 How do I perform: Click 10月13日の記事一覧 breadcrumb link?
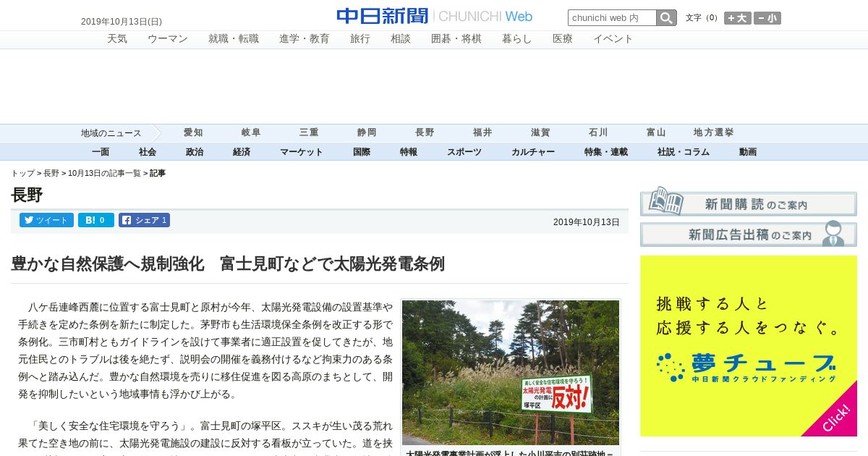click(x=104, y=174)
